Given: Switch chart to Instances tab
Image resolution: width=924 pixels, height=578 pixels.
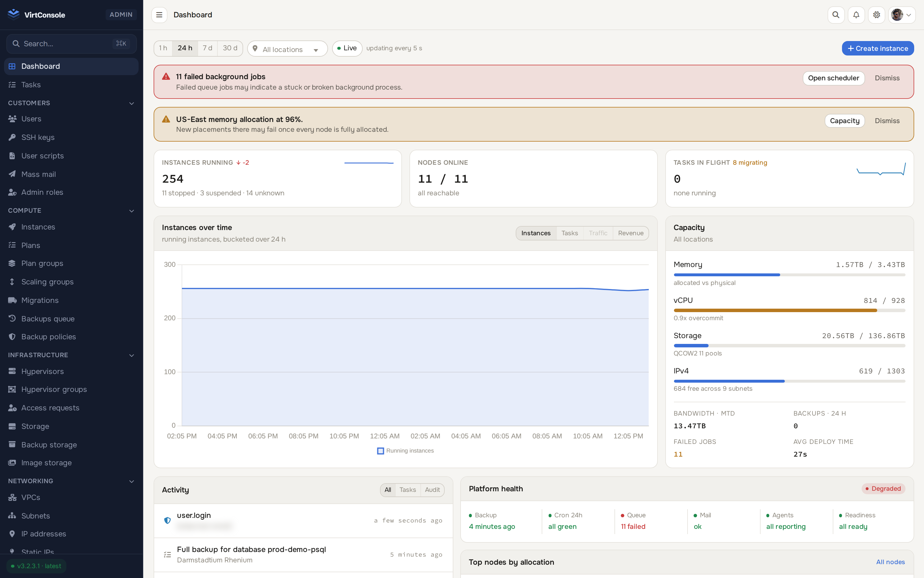Looking at the screenshot, I should click(536, 233).
